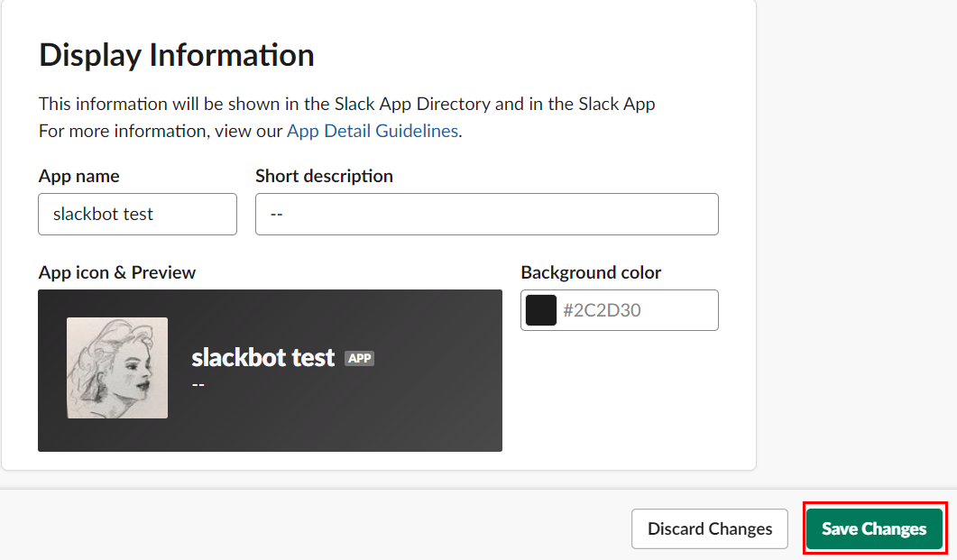Screen dimensions: 957x560
Task: Click the Display Information heading
Action: [177, 55]
